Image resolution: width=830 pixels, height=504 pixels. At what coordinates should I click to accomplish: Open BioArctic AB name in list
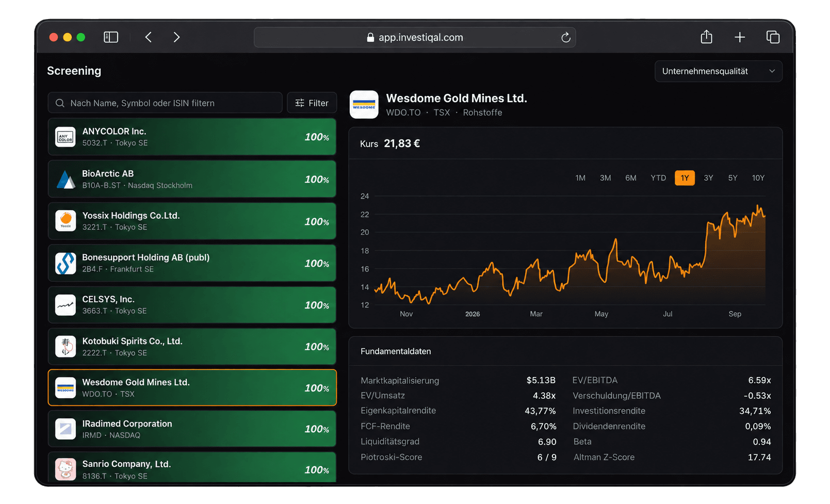(108, 174)
